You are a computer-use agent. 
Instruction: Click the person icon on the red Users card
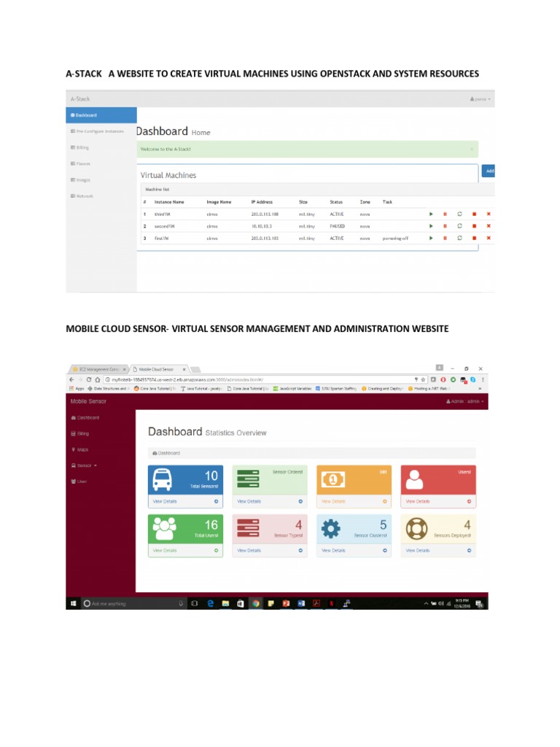tap(414, 480)
